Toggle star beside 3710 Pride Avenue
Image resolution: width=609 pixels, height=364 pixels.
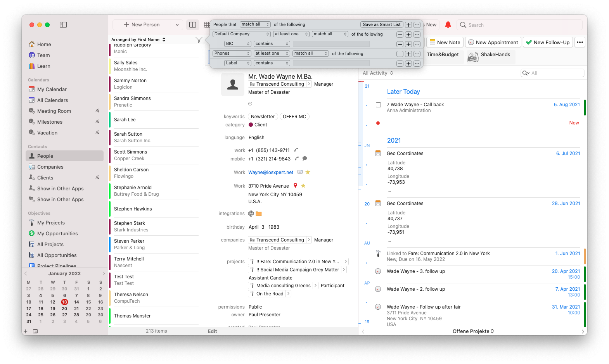tap(303, 186)
